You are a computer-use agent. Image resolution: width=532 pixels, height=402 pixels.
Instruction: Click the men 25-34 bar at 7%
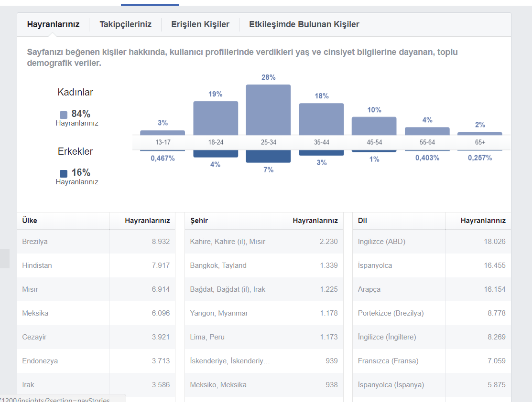(268, 156)
